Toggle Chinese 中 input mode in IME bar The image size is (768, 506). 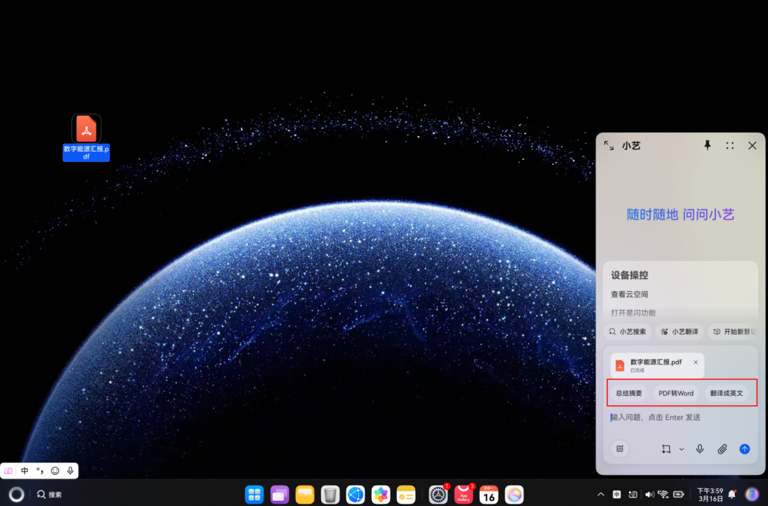click(x=24, y=471)
